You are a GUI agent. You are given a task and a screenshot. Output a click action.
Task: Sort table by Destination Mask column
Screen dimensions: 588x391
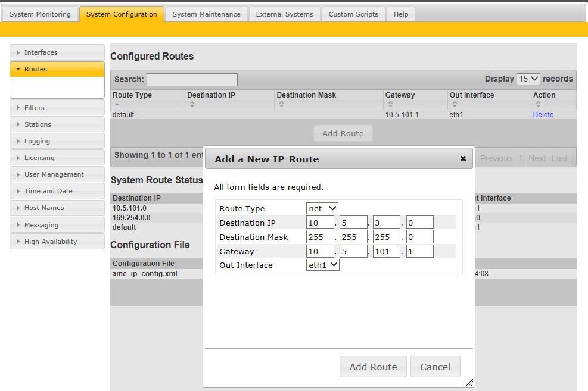[328, 99]
